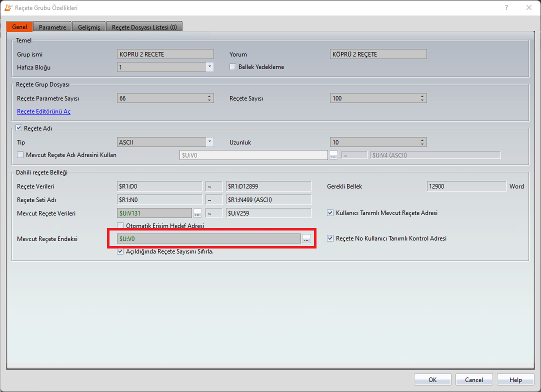Open the Hafıza Bloğu dropdown
The image size is (541, 392).
click(209, 67)
